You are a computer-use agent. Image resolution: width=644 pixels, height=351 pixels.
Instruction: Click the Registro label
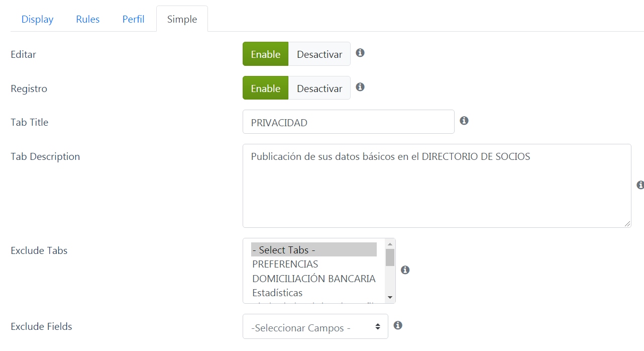[29, 89]
